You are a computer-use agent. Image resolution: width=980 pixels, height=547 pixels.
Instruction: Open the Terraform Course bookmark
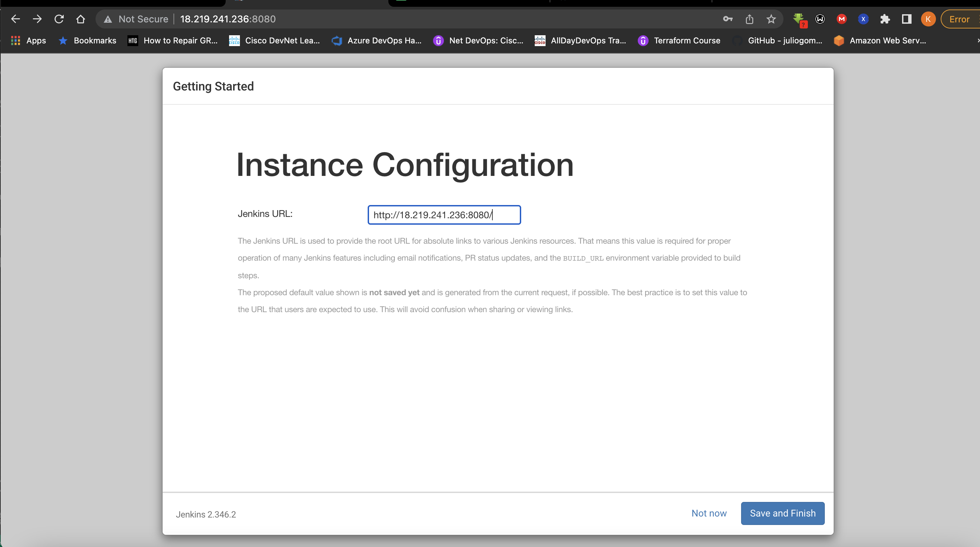(x=679, y=40)
